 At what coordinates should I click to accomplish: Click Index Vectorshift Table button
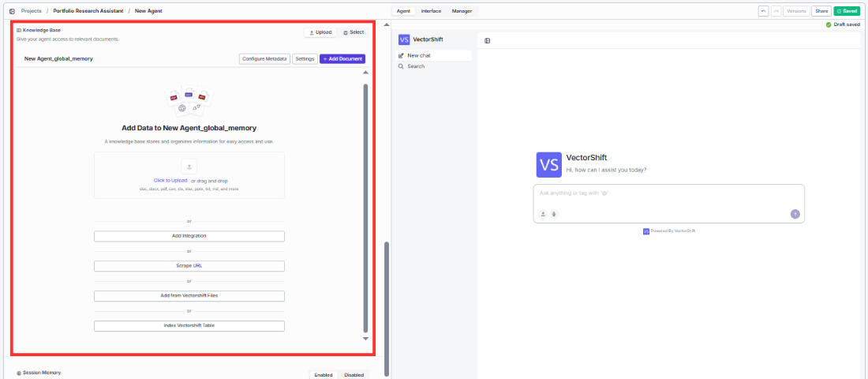[189, 326]
